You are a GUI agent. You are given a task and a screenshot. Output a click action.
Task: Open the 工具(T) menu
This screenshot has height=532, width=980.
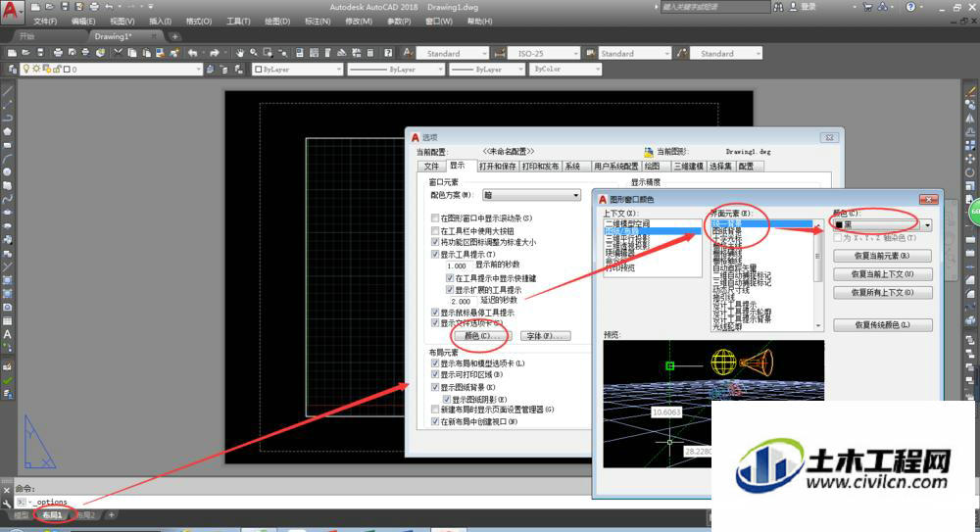(x=238, y=22)
